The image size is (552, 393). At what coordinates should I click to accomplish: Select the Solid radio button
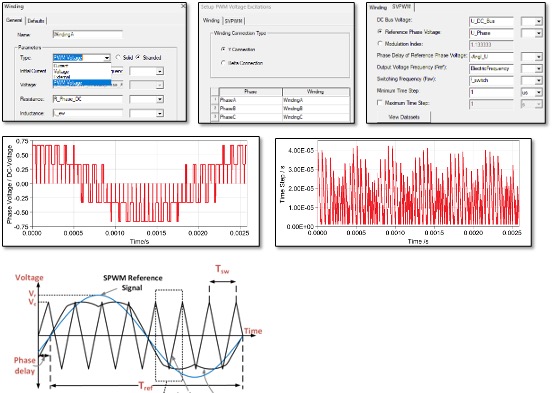coord(118,57)
